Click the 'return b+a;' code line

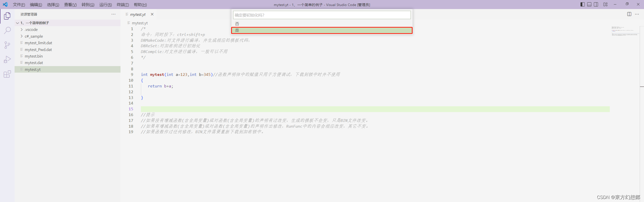[x=160, y=86]
